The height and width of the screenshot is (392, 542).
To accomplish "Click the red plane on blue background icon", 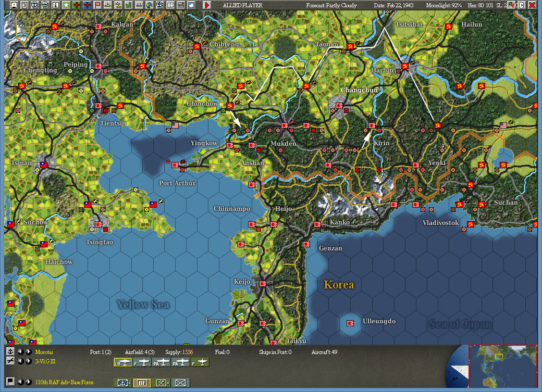I will pyautogui.click(x=87, y=5).
